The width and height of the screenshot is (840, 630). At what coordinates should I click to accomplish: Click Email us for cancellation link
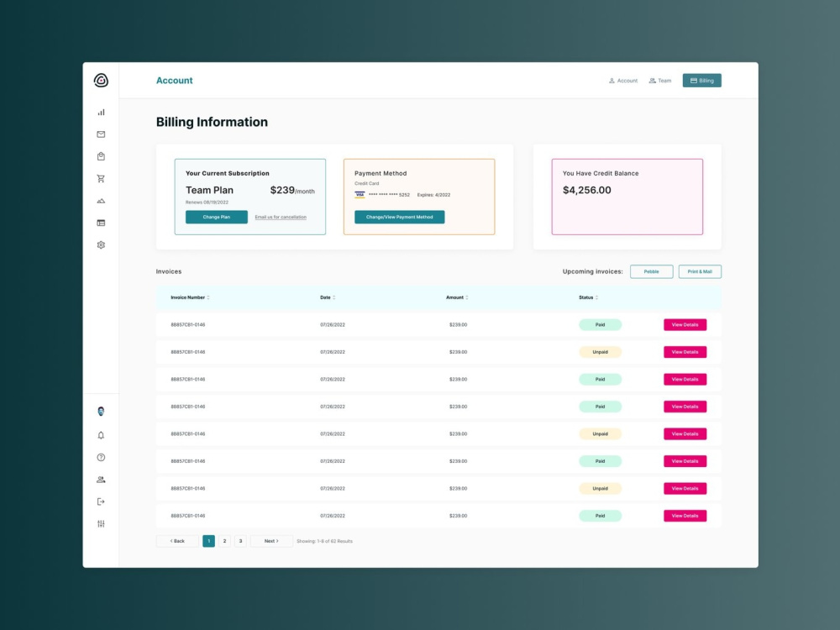point(281,217)
